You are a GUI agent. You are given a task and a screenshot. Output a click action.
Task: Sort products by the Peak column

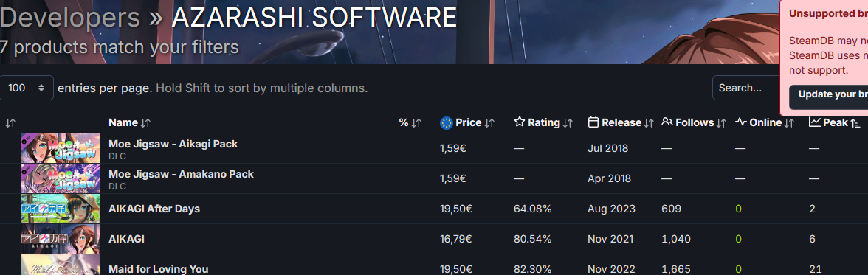(x=835, y=123)
